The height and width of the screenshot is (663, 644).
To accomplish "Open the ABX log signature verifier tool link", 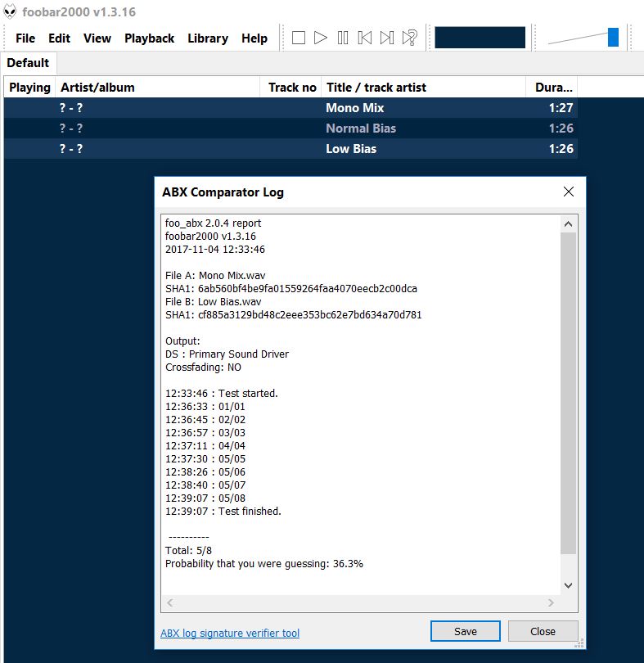I will (230, 633).
